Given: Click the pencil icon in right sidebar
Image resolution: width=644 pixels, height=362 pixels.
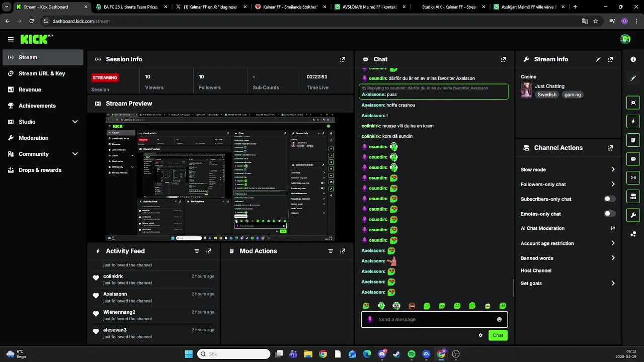Looking at the screenshot, I should pyautogui.click(x=633, y=78).
